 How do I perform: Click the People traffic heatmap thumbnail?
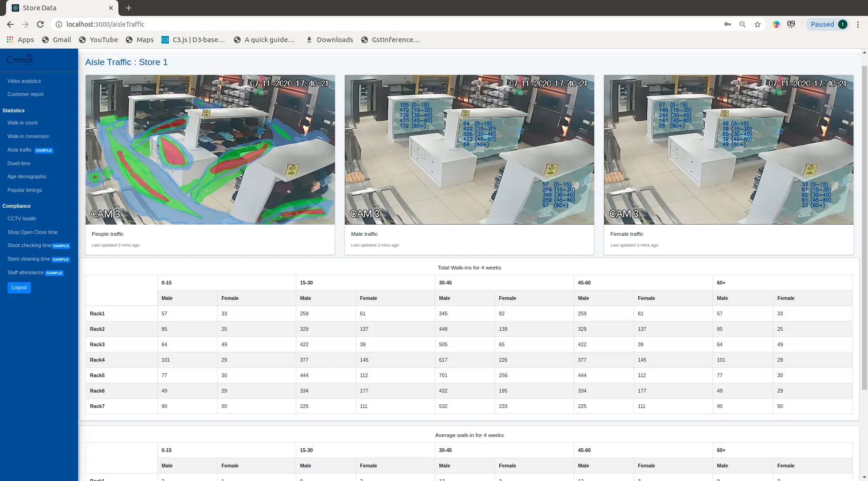pyautogui.click(x=210, y=149)
